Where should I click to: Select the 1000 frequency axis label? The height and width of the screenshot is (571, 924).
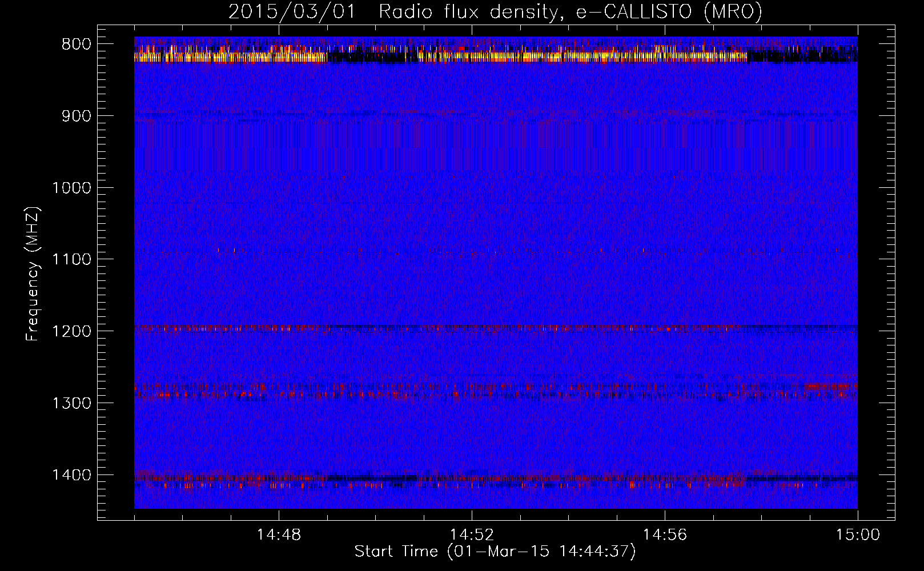click(71, 188)
